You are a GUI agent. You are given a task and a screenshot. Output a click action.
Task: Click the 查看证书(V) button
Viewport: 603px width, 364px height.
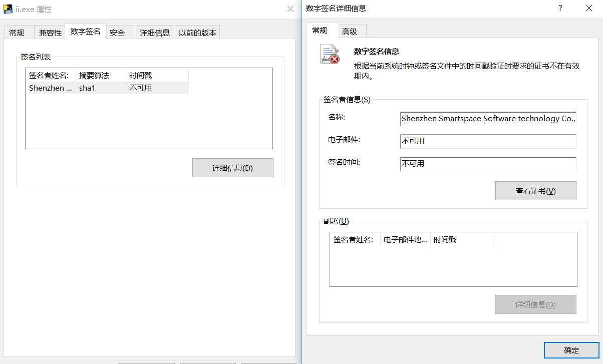536,191
